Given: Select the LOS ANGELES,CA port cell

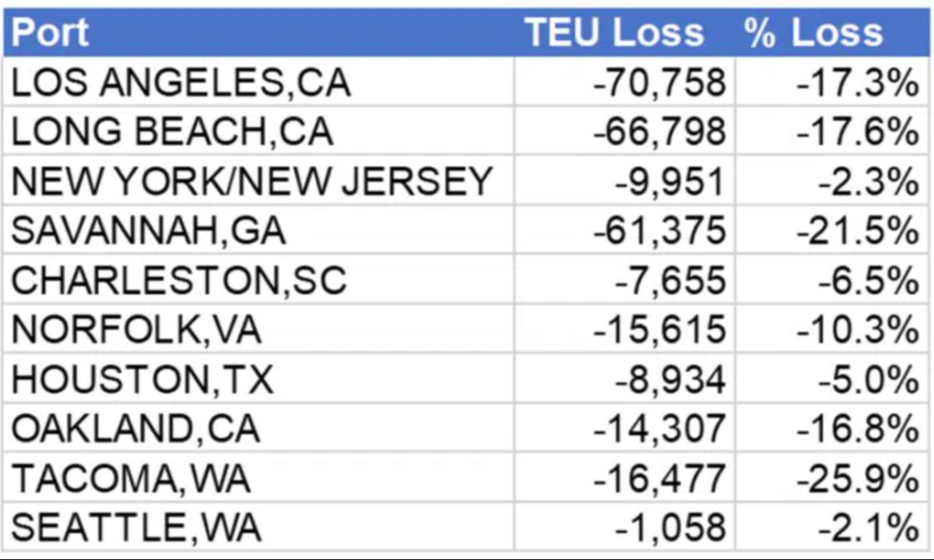Looking at the screenshot, I should pos(181,83).
